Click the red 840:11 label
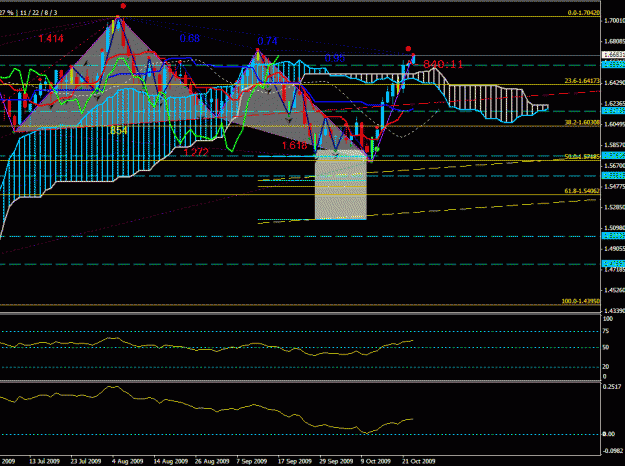Viewport: 625px width, 466px height. pos(443,64)
